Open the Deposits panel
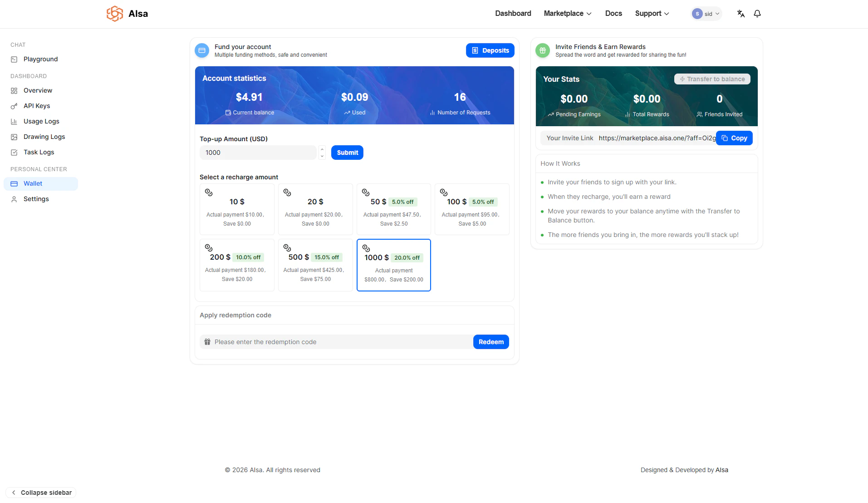This screenshot has height=503, width=868. (490, 50)
